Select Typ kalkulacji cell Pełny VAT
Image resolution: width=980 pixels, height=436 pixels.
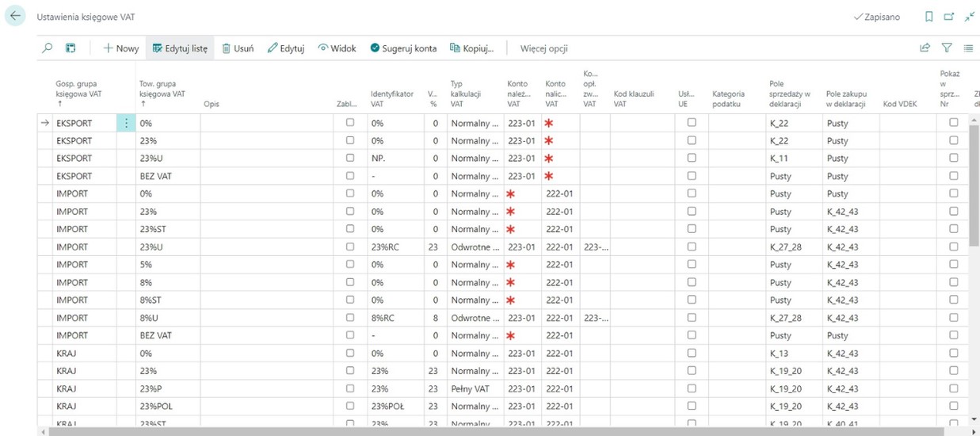click(475, 388)
